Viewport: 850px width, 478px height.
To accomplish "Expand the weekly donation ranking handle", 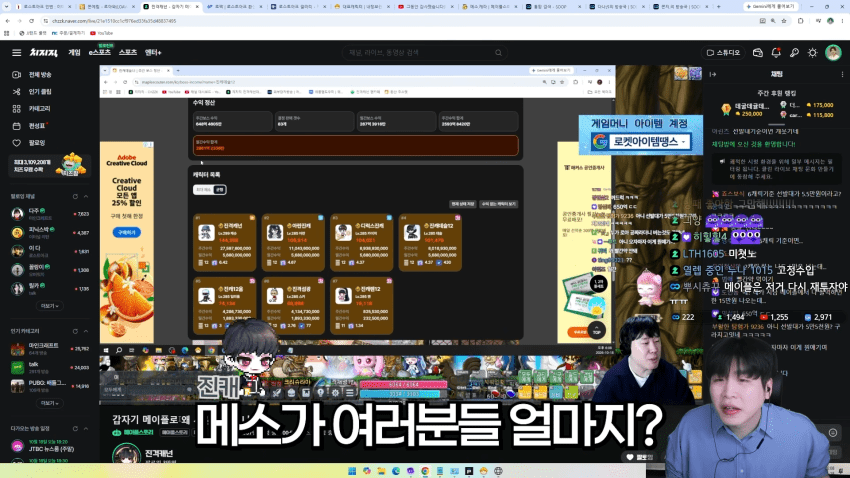I will [776, 124].
